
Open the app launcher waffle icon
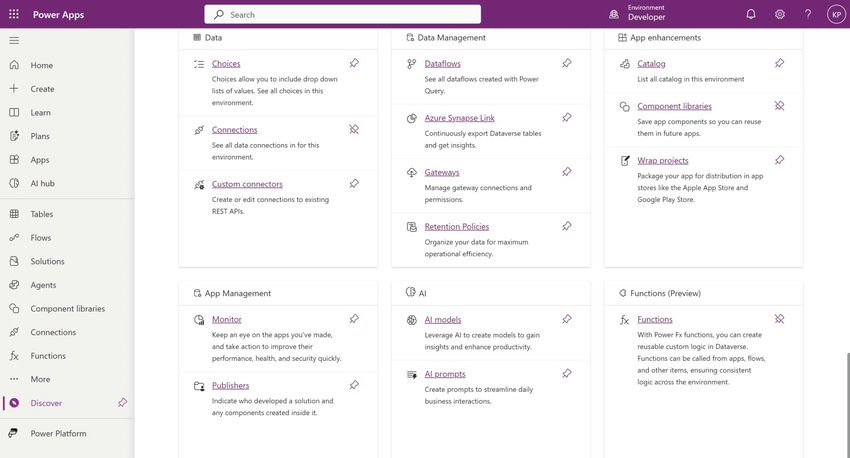14,14
